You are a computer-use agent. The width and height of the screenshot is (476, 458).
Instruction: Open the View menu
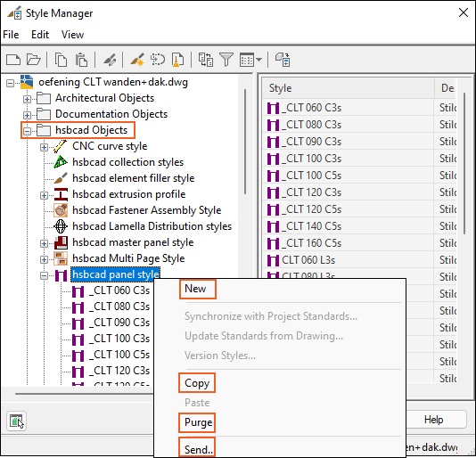(72, 34)
